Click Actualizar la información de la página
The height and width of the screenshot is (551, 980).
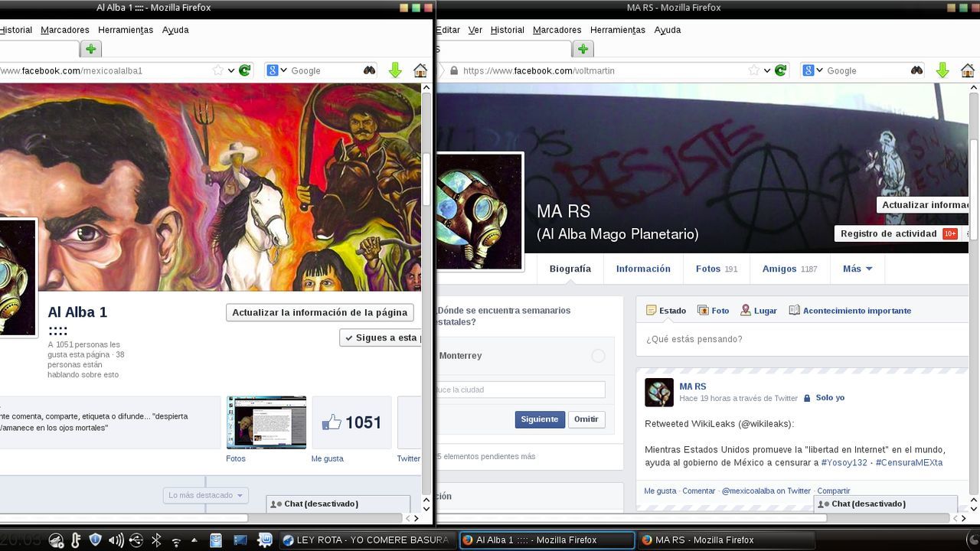[x=319, y=312]
